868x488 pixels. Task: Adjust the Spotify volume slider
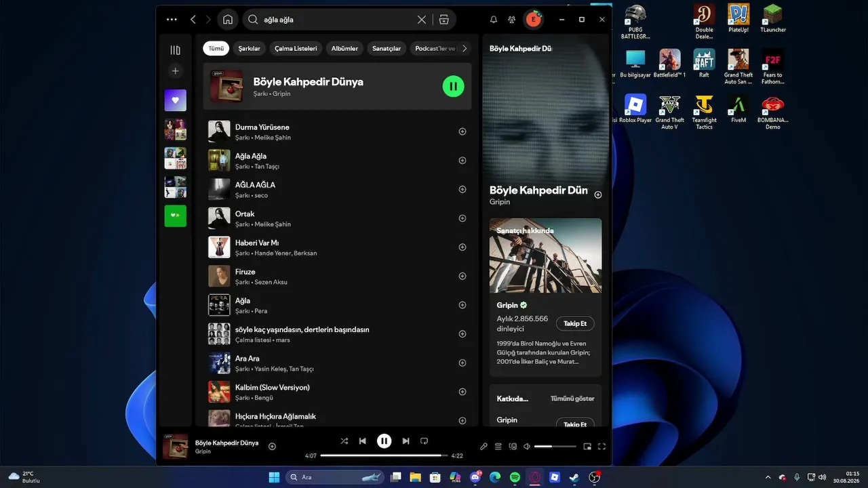tap(555, 447)
